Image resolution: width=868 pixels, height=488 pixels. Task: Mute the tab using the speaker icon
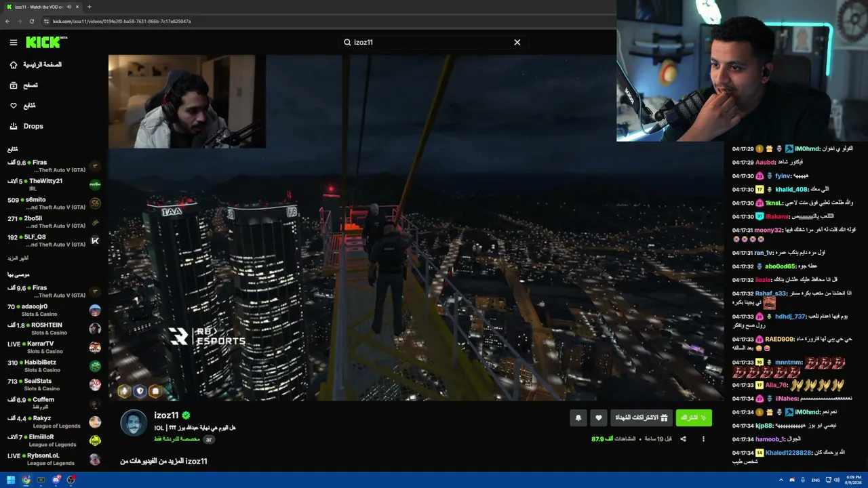(68, 7)
